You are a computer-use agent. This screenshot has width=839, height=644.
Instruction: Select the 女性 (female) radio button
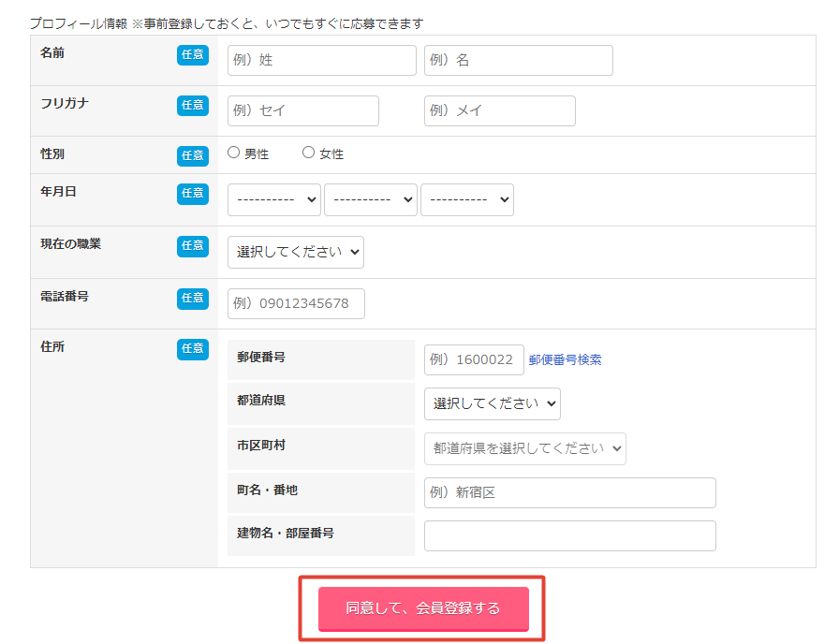click(308, 152)
